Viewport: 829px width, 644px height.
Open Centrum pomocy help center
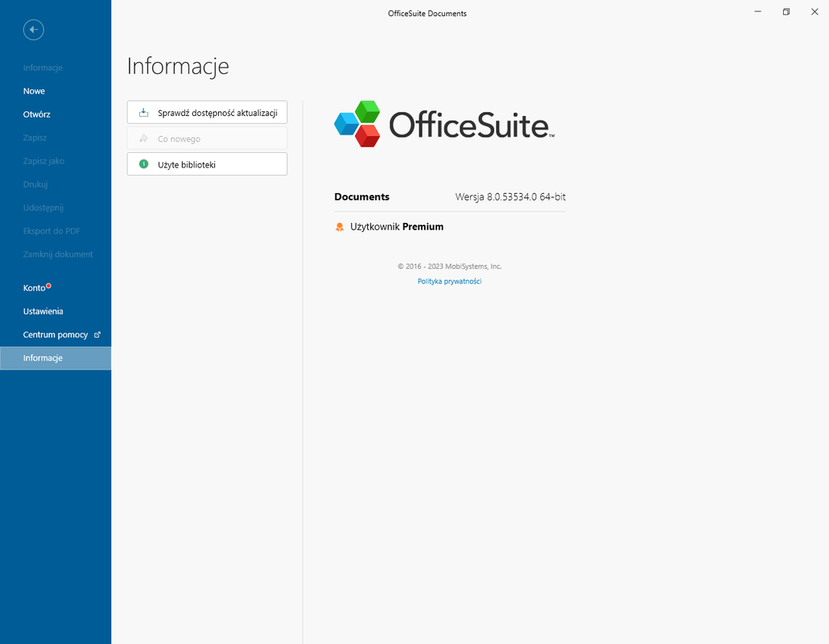click(x=56, y=335)
